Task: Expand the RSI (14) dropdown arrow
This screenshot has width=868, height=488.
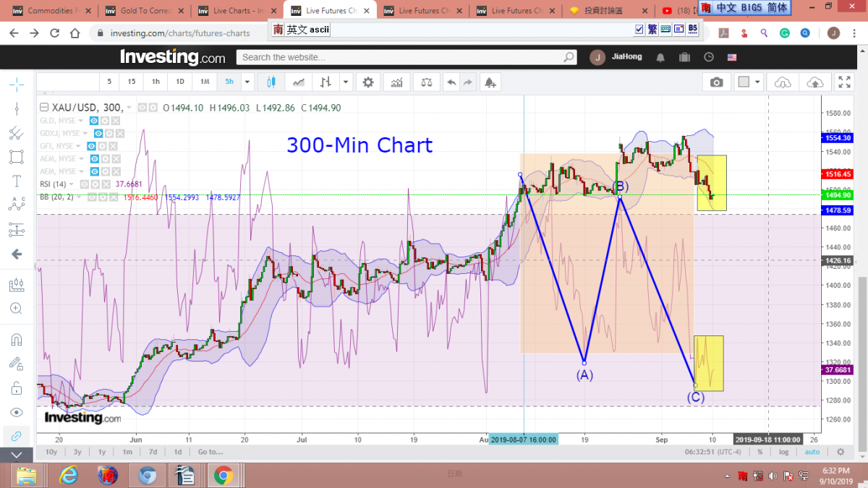Action: (71, 184)
